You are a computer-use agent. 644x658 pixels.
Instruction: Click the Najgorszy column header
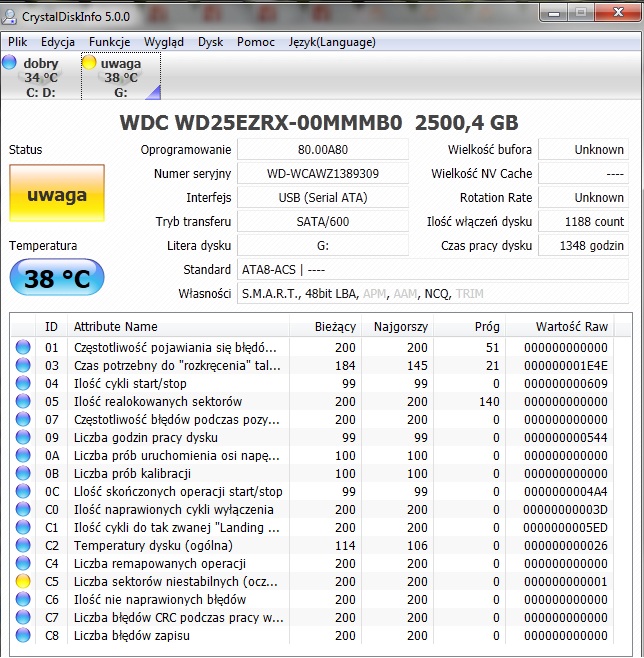pos(397,326)
